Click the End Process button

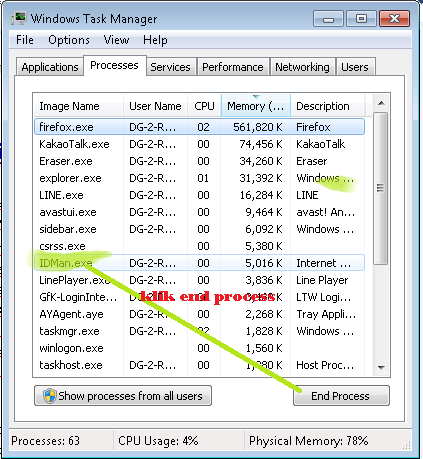tap(341, 396)
